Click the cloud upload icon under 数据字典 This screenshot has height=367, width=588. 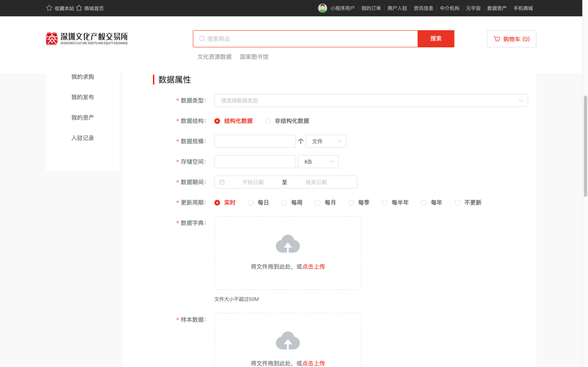pyautogui.click(x=288, y=244)
